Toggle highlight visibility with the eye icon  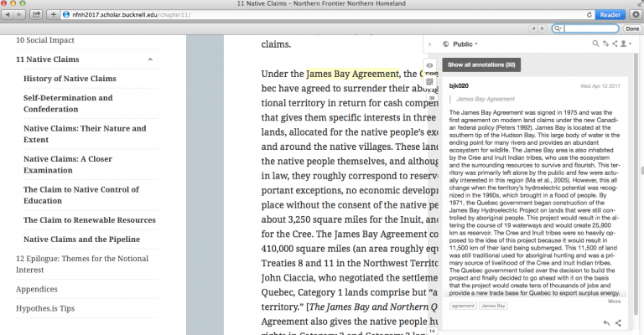pos(429,64)
